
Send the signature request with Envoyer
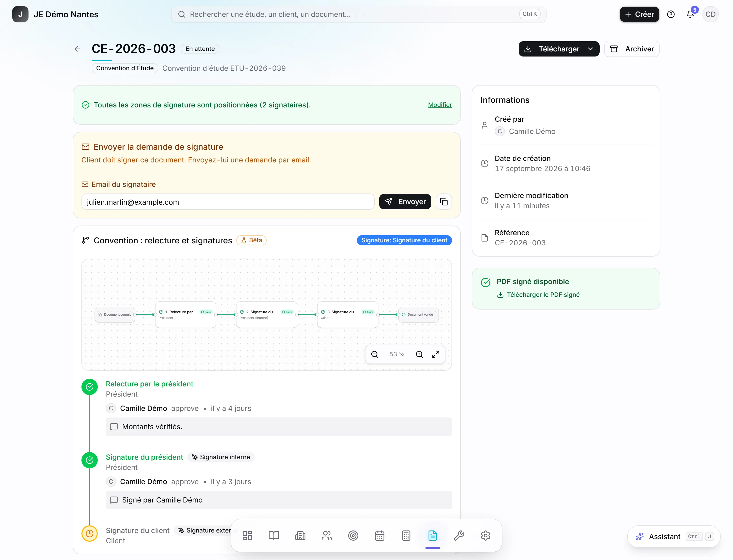pyautogui.click(x=405, y=202)
